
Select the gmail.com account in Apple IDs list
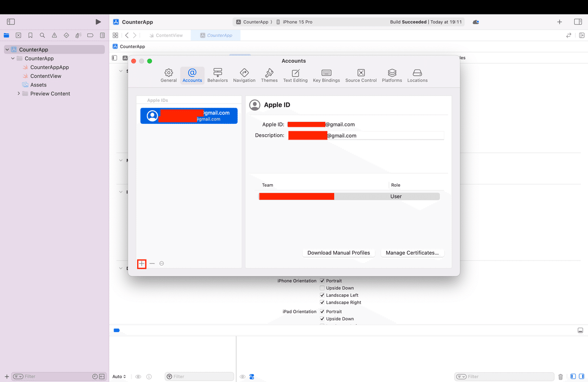point(189,116)
